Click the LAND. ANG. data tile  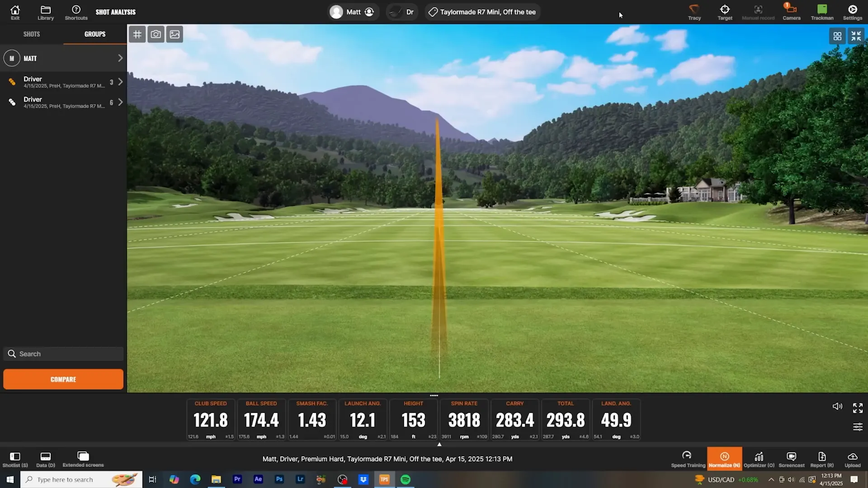[616, 420]
